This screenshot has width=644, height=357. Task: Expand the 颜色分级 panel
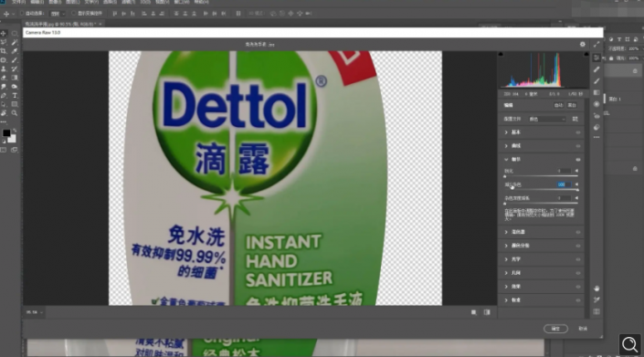pos(506,246)
